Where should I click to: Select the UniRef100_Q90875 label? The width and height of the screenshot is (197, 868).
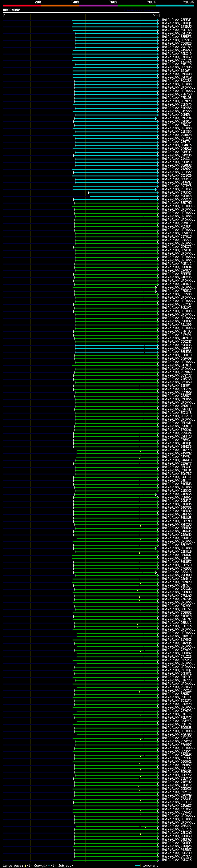click(176, 271)
